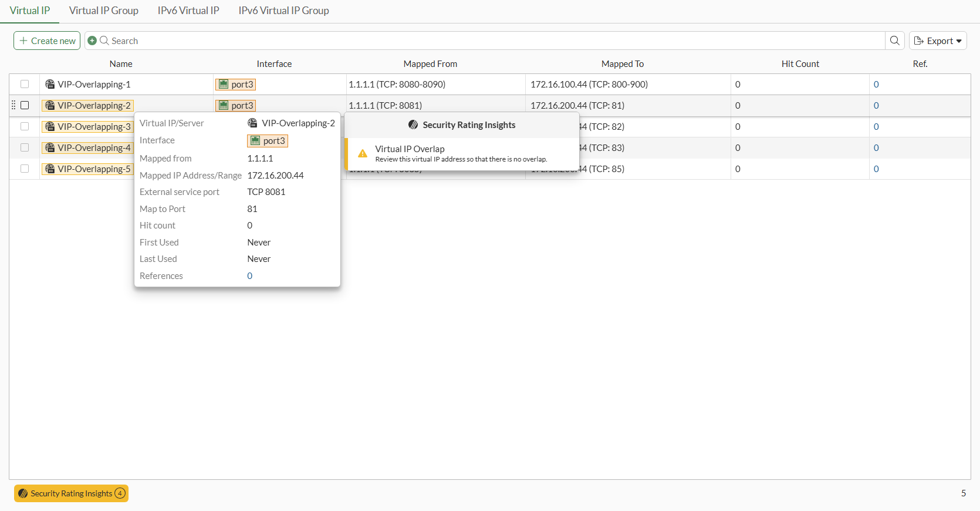Click the Security Rating Insights icon in footer badge
Screen dimensions: 980x511
[x=23, y=493]
